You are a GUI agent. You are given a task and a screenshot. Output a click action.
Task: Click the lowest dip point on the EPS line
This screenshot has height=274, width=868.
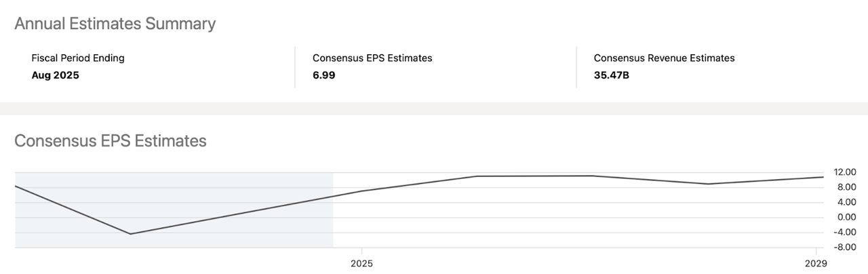tap(130, 234)
